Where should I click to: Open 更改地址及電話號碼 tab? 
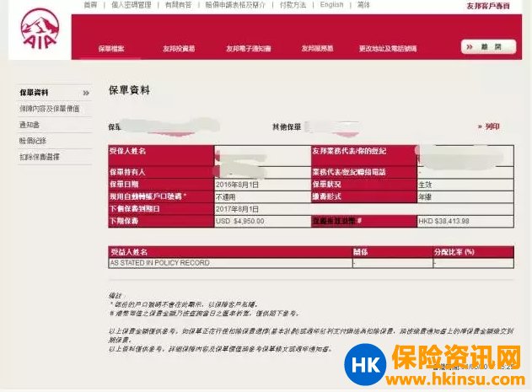click(387, 49)
